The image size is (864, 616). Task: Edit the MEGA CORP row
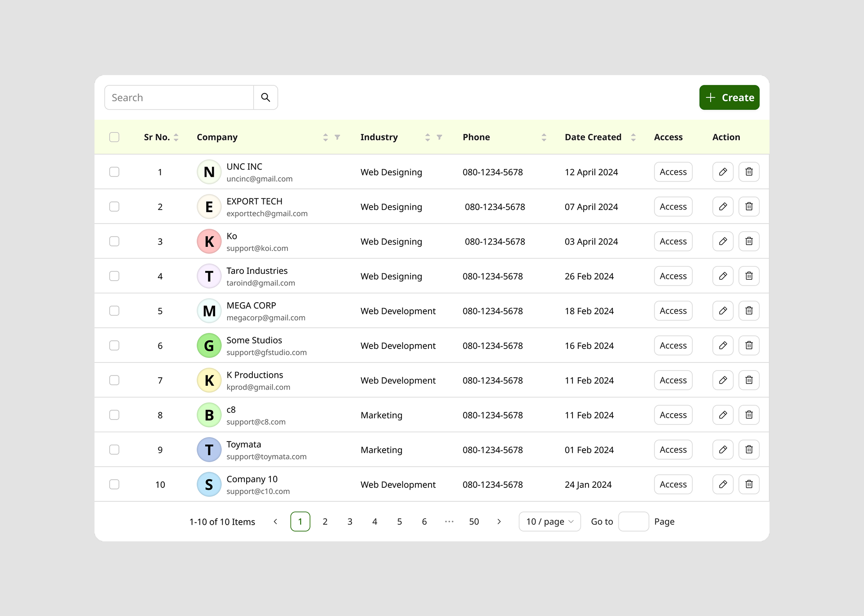(723, 311)
